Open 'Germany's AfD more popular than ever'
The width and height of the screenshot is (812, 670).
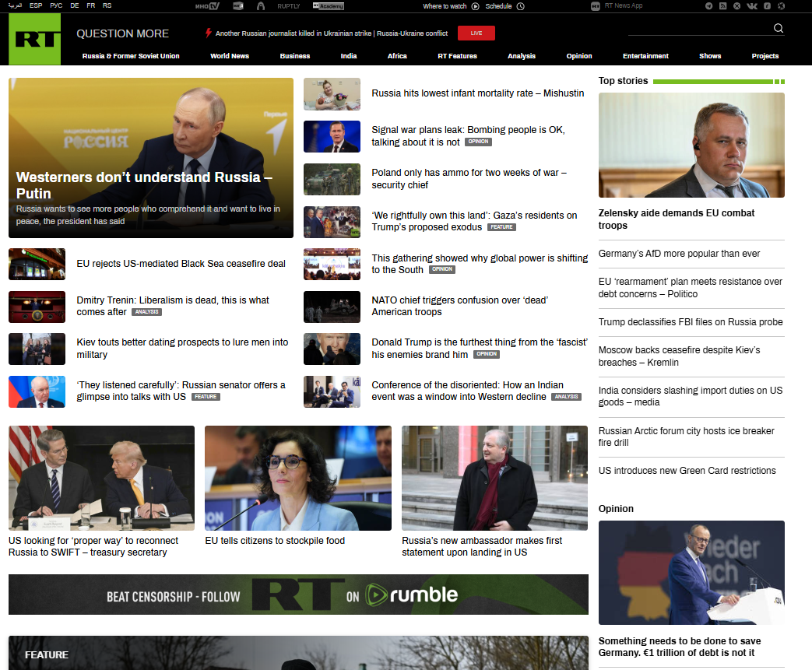(x=679, y=254)
